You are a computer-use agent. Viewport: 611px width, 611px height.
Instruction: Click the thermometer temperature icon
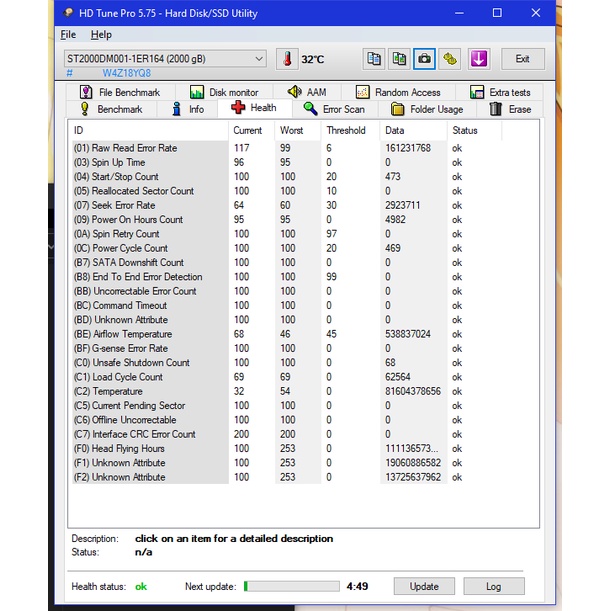click(x=288, y=59)
